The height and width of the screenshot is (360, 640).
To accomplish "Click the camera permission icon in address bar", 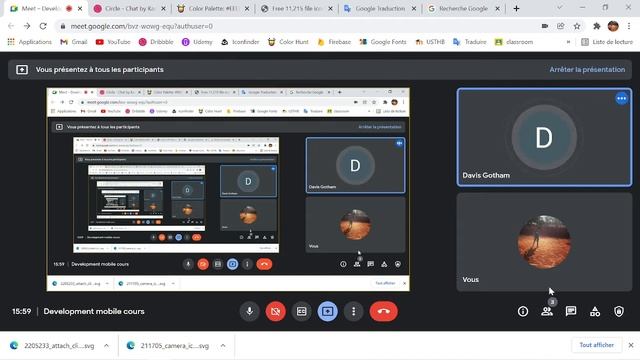I will click(544, 26).
